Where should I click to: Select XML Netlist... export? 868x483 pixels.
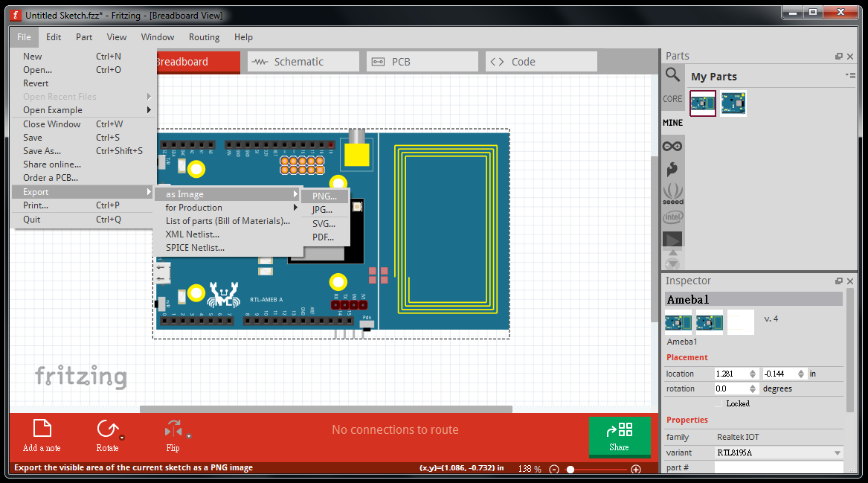click(x=228, y=234)
